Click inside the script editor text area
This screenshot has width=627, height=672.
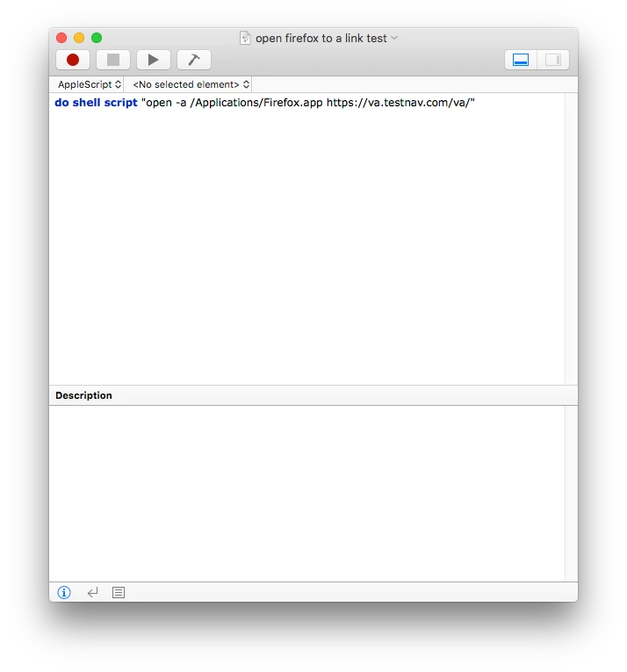click(x=306, y=239)
